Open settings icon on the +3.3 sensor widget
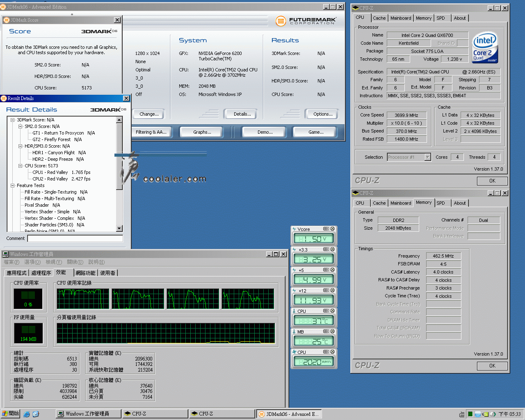 click(x=326, y=249)
